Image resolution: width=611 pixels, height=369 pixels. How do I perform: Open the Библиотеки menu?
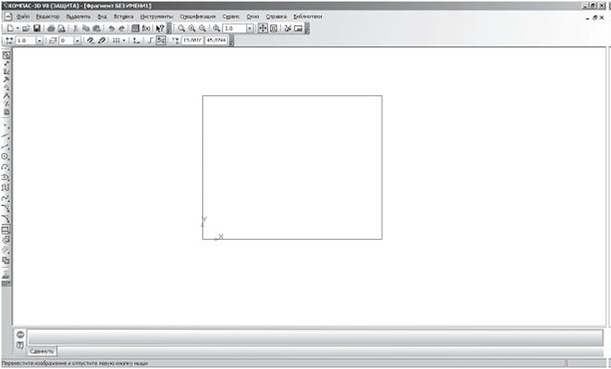tap(307, 17)
